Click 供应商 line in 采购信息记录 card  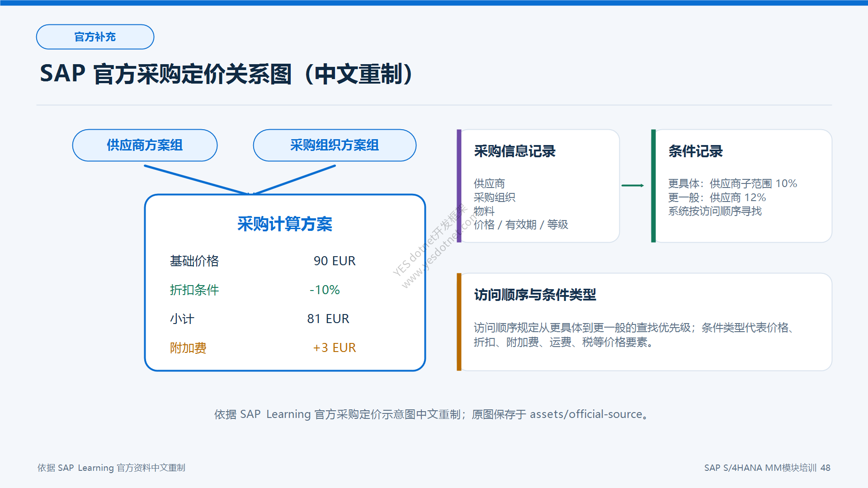[x=489, y=183]
